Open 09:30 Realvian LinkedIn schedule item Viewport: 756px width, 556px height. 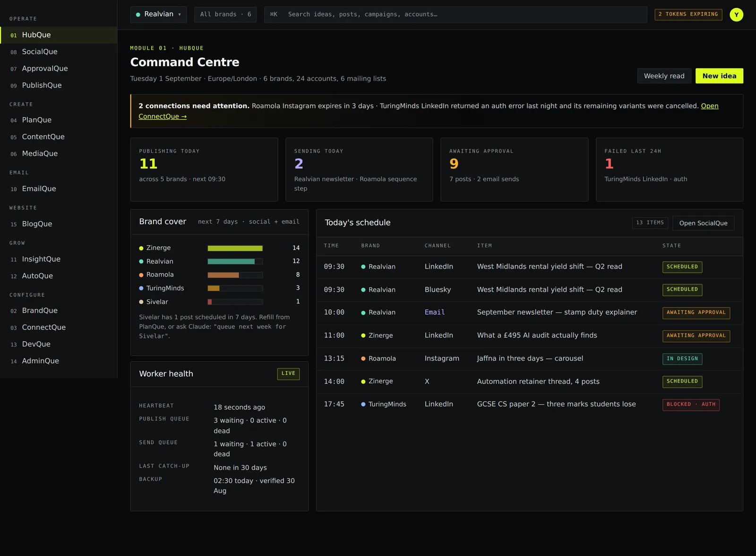pyautogui.click(x=529, y=267)
